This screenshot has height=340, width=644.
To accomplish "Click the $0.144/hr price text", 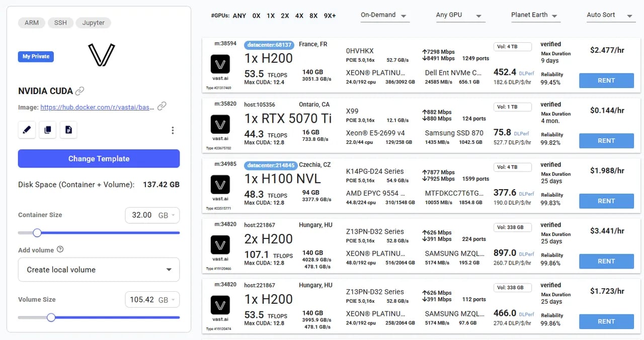I will (x=607, y=111).
